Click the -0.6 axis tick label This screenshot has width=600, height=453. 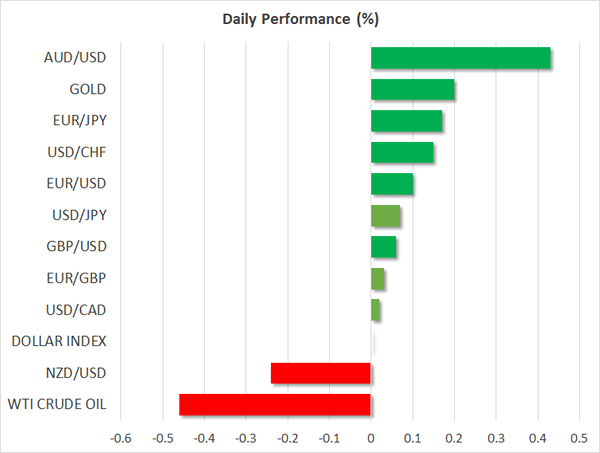[x=120, y=438]
